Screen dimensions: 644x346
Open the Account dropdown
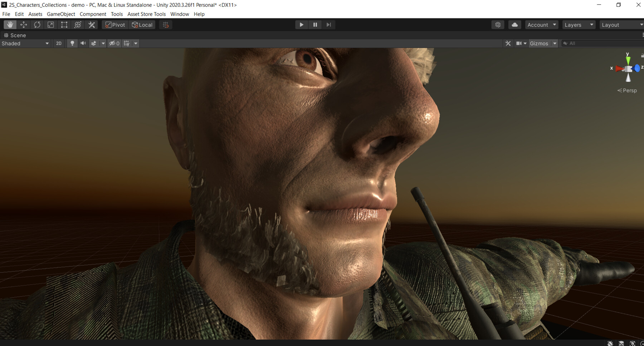(542, 25)
